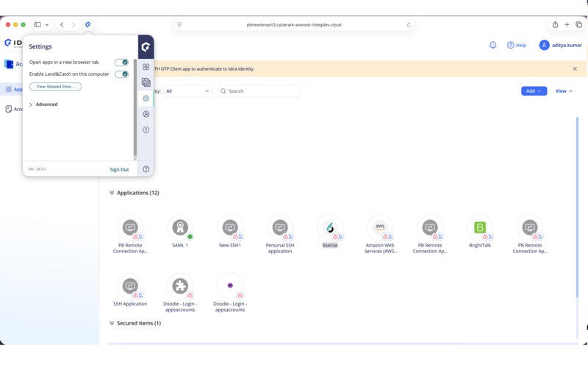Launch the SSH Application tile
The height and width of the screenshot is (368, 588).
pos(130,286)
